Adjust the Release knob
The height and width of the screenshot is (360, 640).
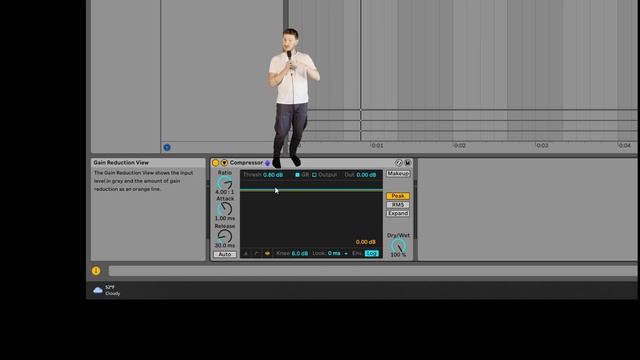(224, 236)
